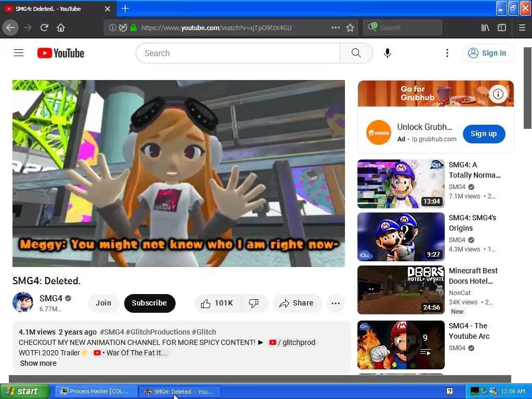The height and width of the screenshot is (399, 532).
Task: Click the Sign in button
Action: (x=488, y=53)
